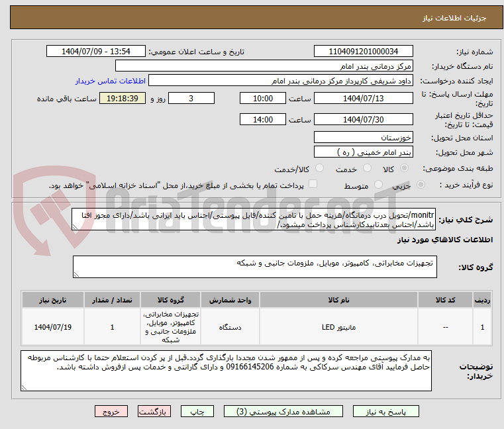Click the remaining days field showing 3

click(191, 99)
